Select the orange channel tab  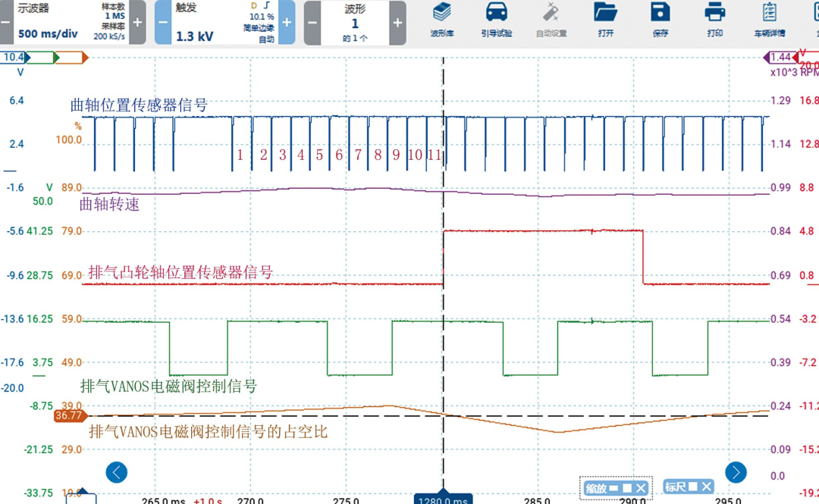point(71,58)
